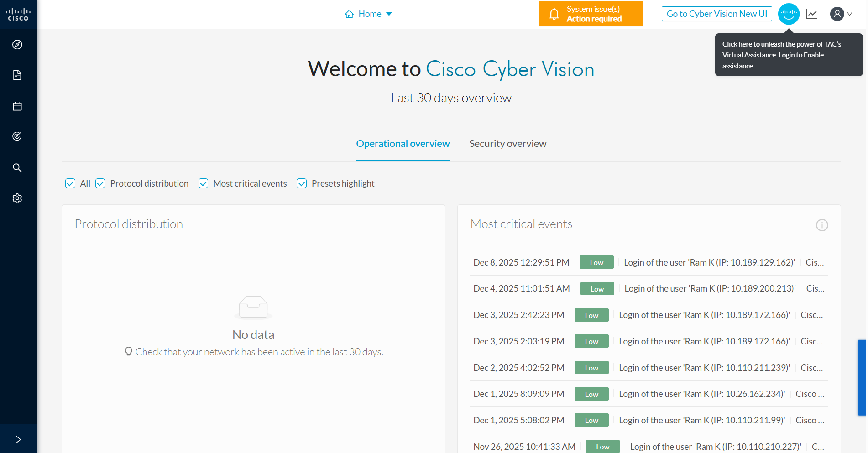Viewport: 868px width, 453px height.
Task: Click Go to Cyber Vision New UI button
Action: point(716,14)
